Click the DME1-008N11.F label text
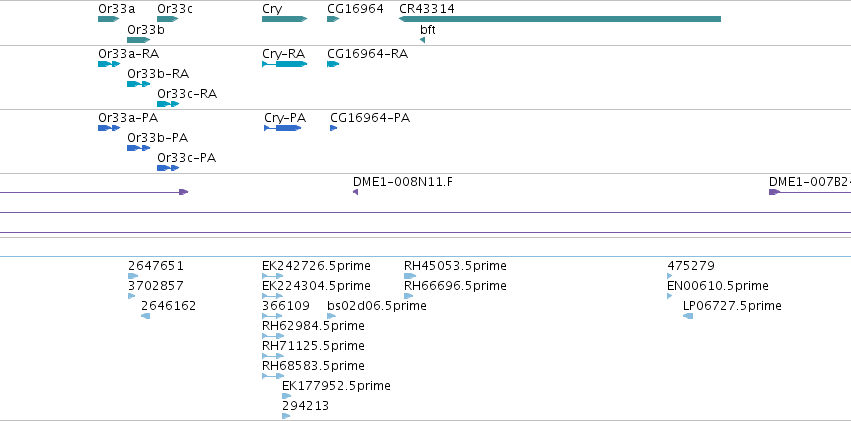Viewport: 851px width, 421px height. pyautogui.click(x=403, y=182)
